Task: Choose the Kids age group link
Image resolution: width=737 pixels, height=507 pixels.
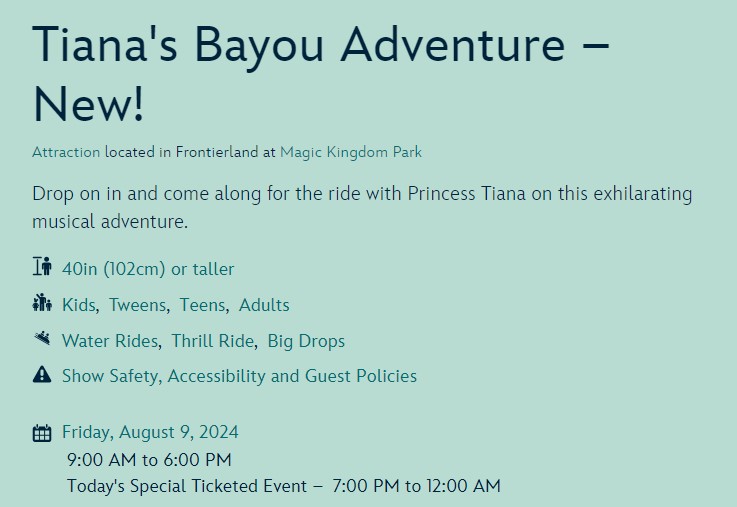Action: pos(79,305)
